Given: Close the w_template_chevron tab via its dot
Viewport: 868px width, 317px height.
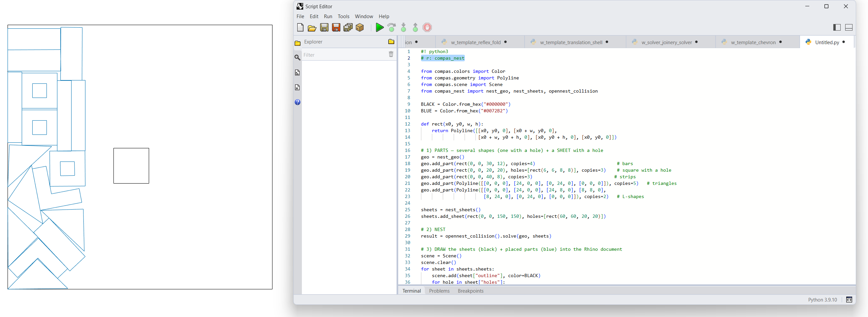Looking at the screenshot, I should click(780, 42).
